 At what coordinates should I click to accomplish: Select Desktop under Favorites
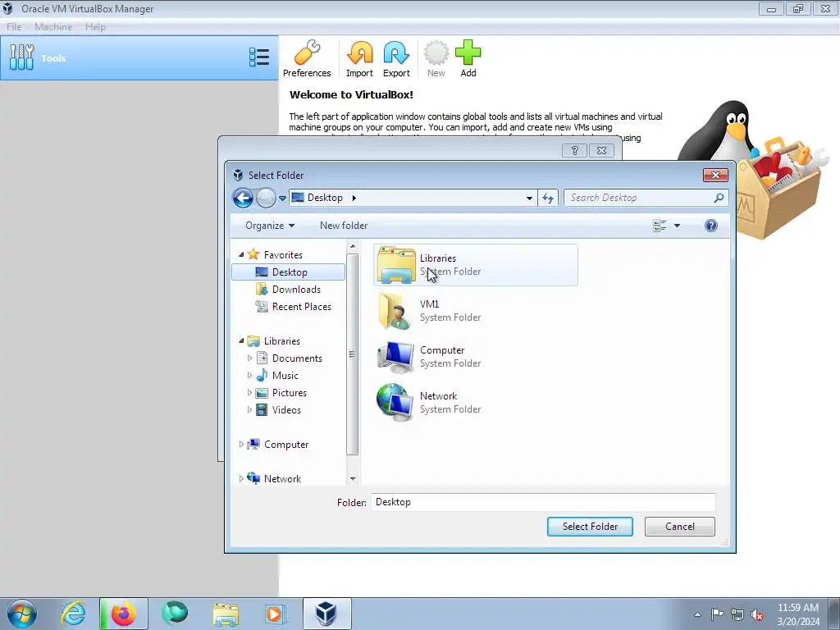pyautogui.click(x=288, y=272)
